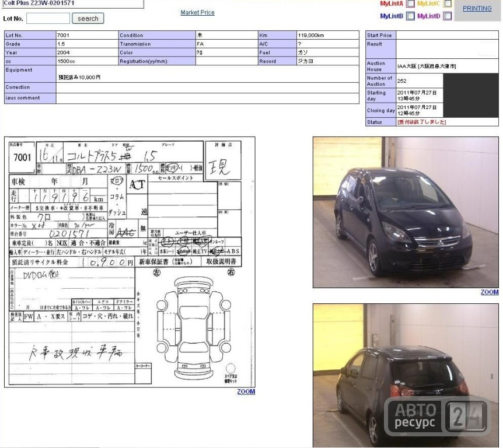
Task: Select the red Status message text
Action: tap(421, 122)
